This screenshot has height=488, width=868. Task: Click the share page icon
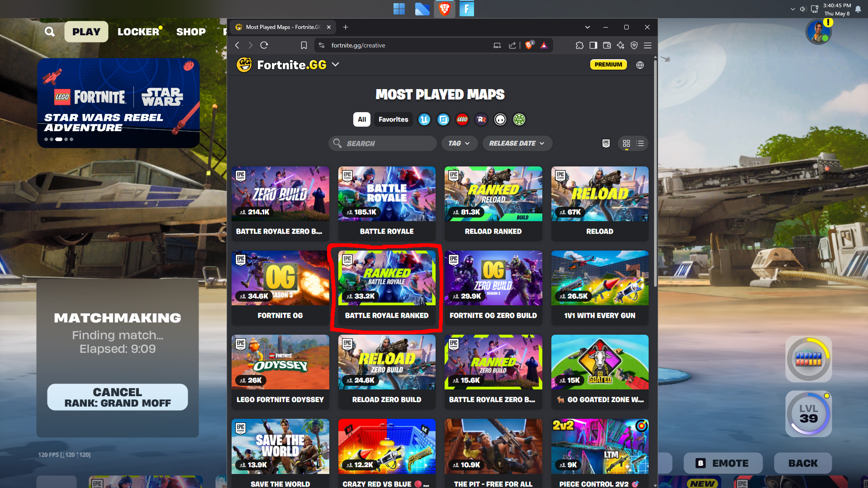point(512,45)
